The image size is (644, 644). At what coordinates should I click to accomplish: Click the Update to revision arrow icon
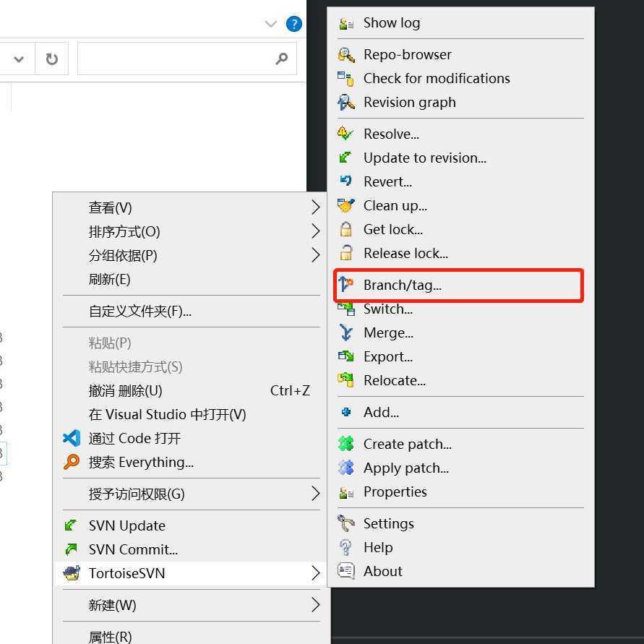345,158
